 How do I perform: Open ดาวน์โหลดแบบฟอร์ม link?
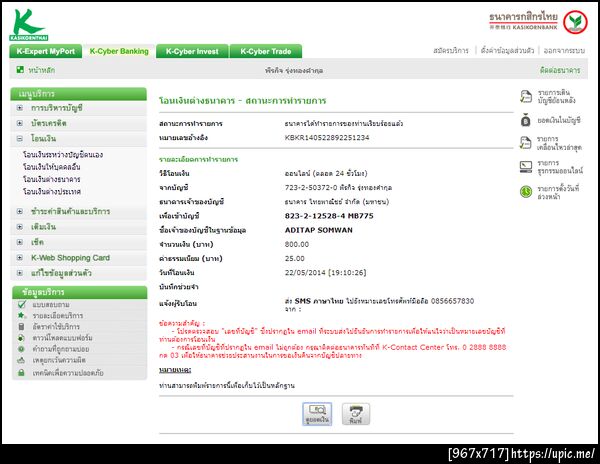tap(62, 338)
